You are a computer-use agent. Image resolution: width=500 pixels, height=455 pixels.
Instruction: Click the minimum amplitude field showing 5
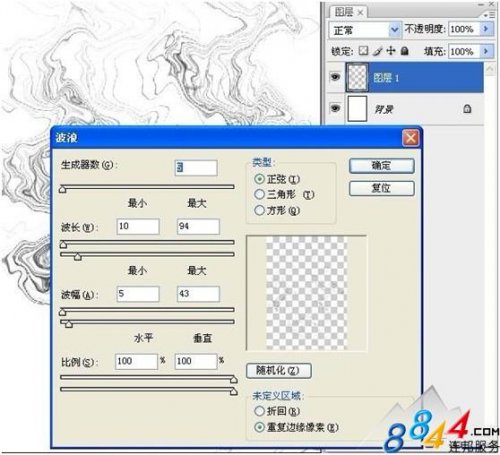[x=138, y=294]
